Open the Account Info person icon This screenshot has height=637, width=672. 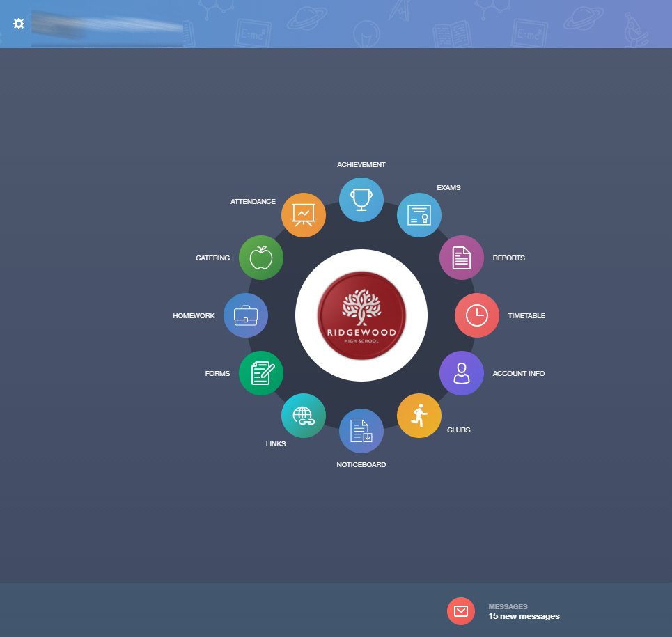pos(461,373)
